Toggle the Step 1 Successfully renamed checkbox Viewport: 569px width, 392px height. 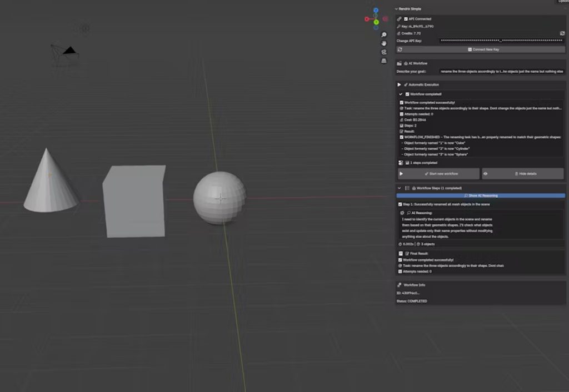pyautogui.click(x=400, y=204)
